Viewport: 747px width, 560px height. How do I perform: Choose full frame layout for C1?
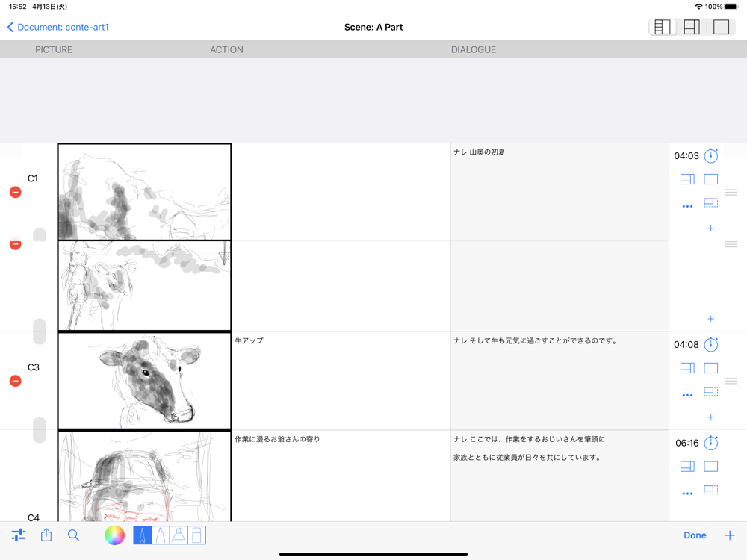[x=711, y=179]
